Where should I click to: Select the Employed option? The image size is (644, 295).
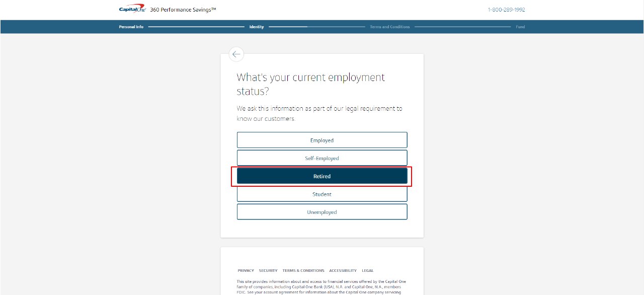click(x=322, y=140)
